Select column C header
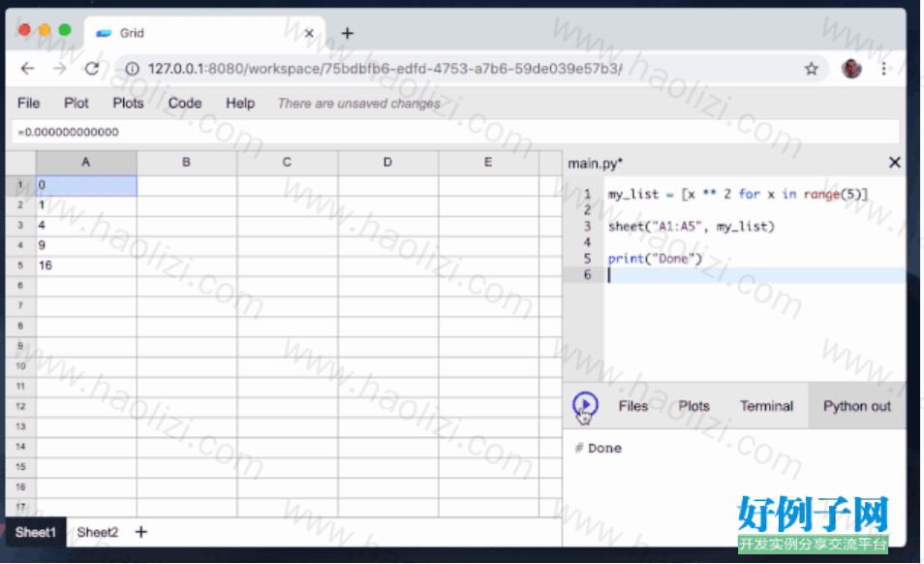 pyautogui.click(x=287, y=162)
